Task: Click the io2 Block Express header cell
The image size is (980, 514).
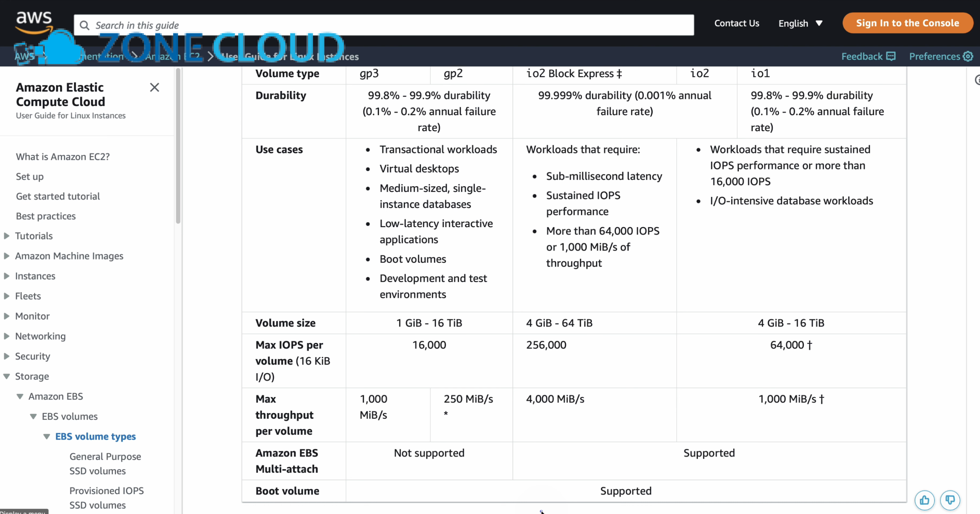Action: 595,73
